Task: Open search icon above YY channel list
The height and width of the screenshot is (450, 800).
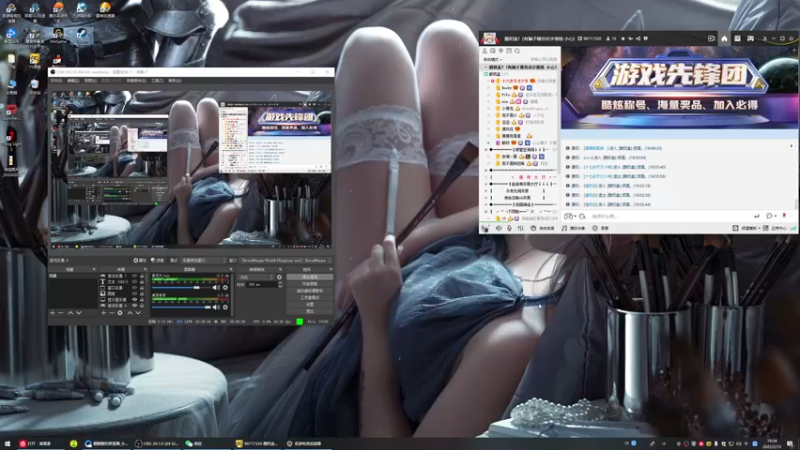Action: [517, 51]
